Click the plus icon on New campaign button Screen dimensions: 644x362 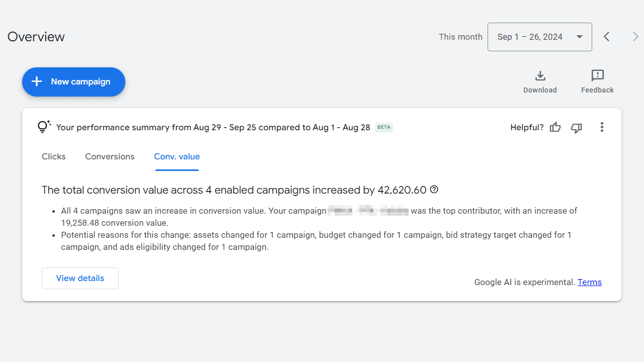click(36, 81)
